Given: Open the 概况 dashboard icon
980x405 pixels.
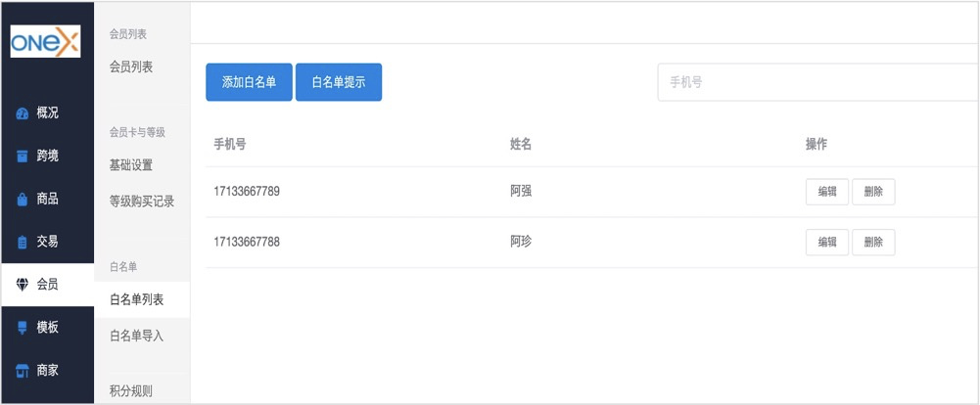Looking at the screenshot, I should pyautogui.click(x=22, y=114).
